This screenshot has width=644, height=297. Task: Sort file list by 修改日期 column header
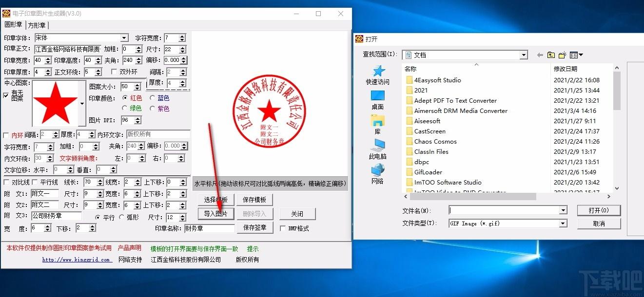[x=582, y=69]
